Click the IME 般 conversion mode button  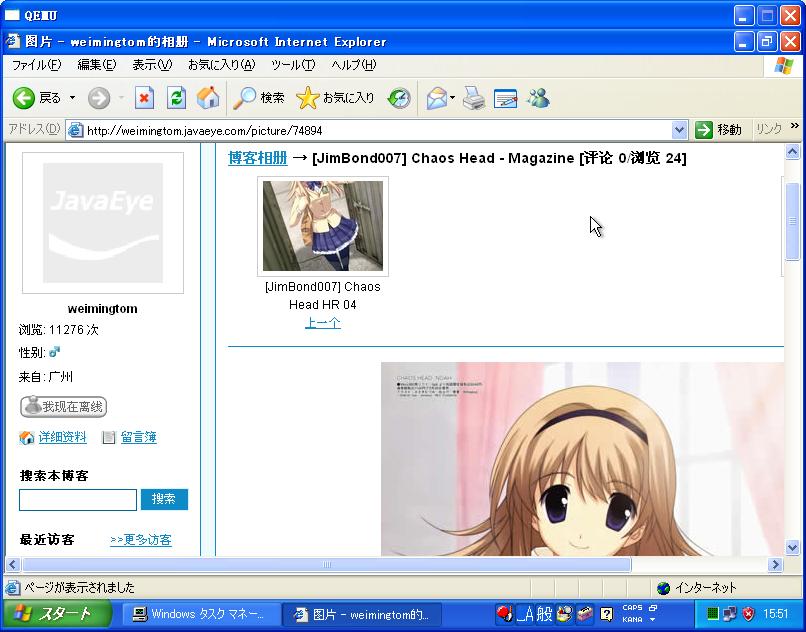tap(544, 613)
